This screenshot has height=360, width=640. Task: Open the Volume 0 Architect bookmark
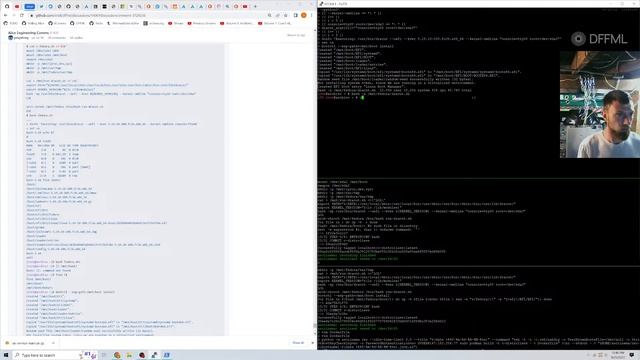click(x=236, y=23)
